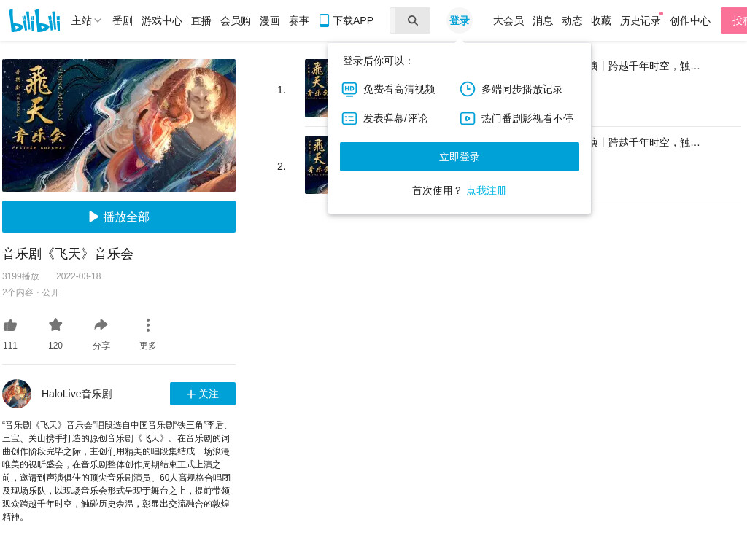Open the three-dot 更多 menu
Image resolution: width=747 pixels, height=560 pixels.
coord(147,324)
